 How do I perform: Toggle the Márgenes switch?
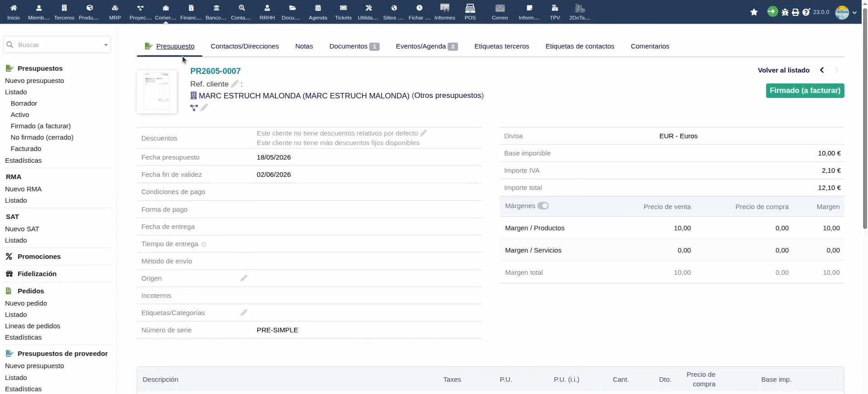[x=543, y=206]
